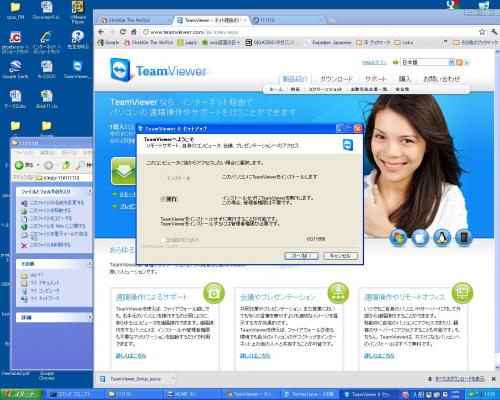Switch to the third browser tab
500x400 pixels.
pyautogui.click(x=288, y=20)
